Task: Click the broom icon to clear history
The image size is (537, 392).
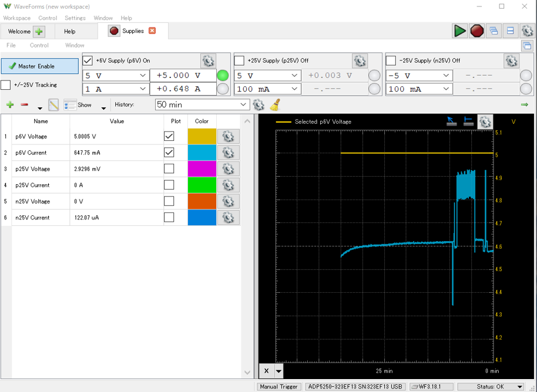Action: 274,105
